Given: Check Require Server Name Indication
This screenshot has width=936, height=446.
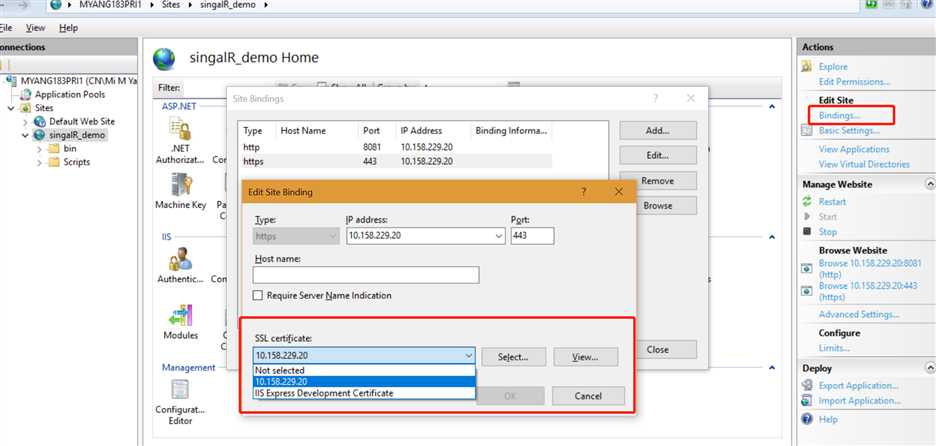Looking at the screenshot, I should (x=258, y=295).
